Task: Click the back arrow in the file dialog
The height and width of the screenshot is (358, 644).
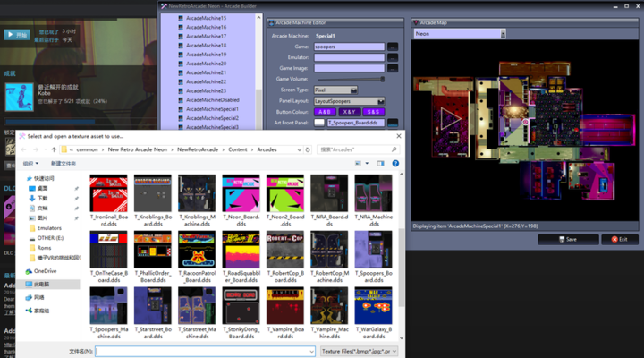Action: (24, 149)
